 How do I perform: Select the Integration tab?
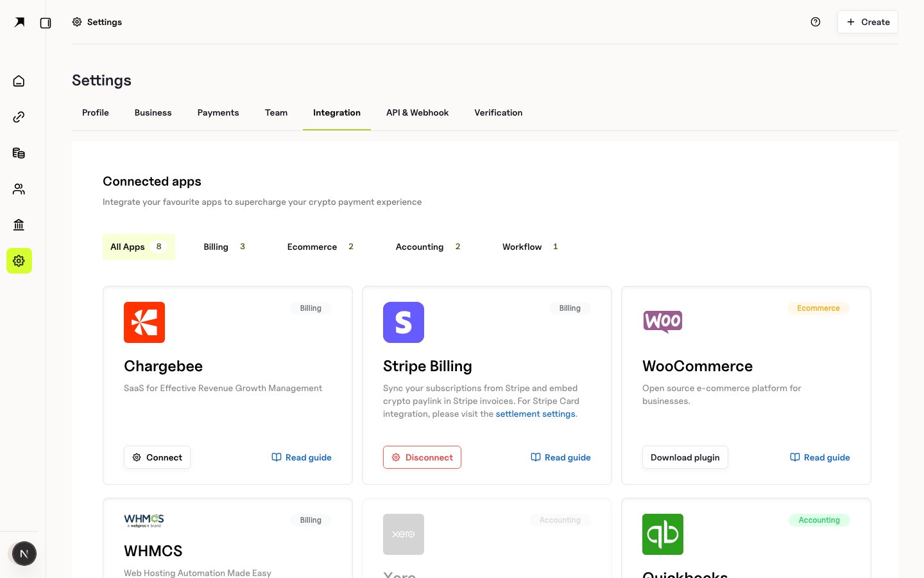tap(337, 112)
